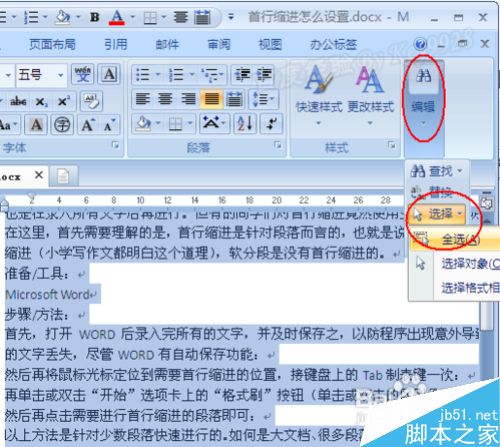Sort the selected text

coord(245,124)
